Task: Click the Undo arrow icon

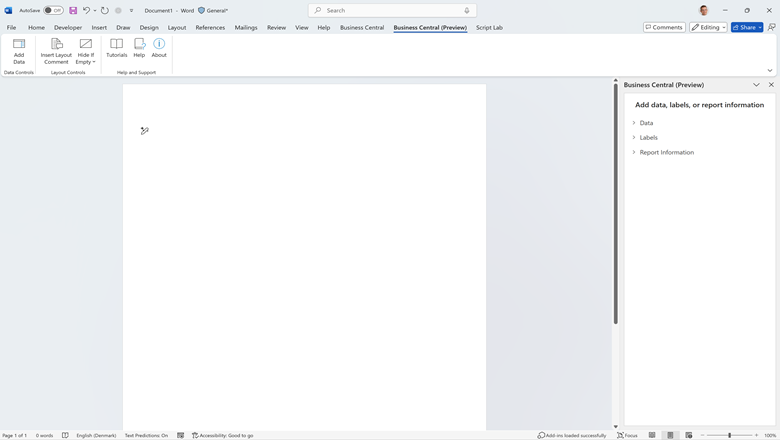Action: coord(86,10)
